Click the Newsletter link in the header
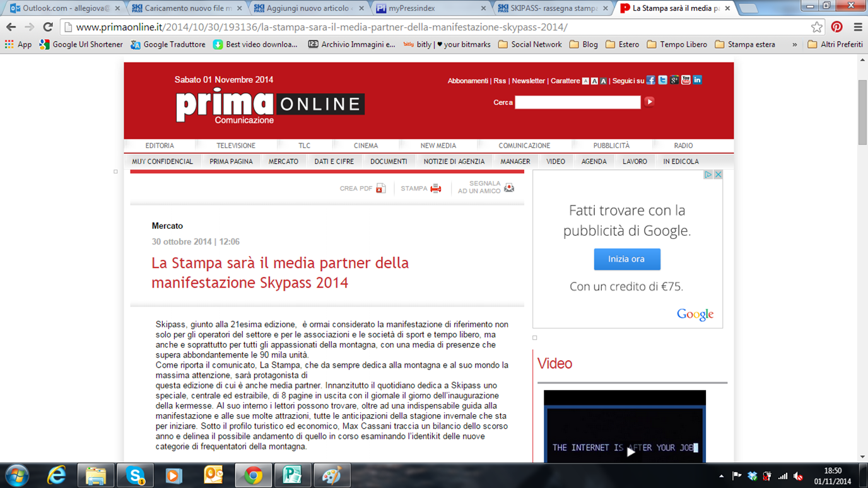This screenshot has width=868, height=488. coord(529,81)
